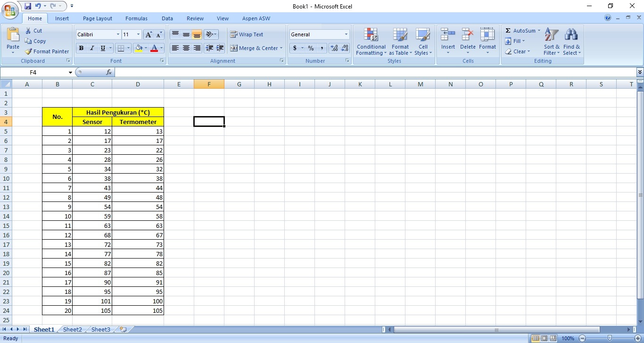Toggle Wrap Text for the cell
644x343 pixels.
tap(247, 34)
